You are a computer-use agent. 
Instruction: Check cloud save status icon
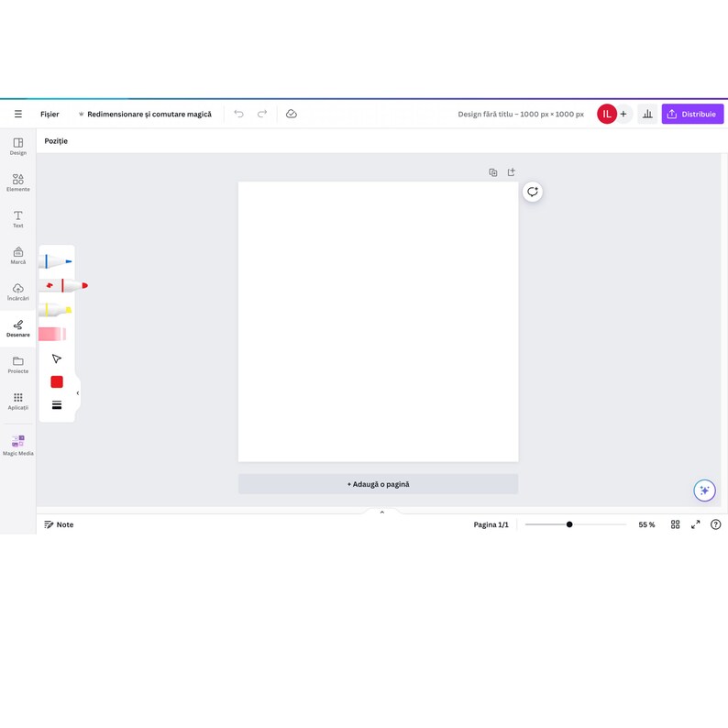point(291,114)
